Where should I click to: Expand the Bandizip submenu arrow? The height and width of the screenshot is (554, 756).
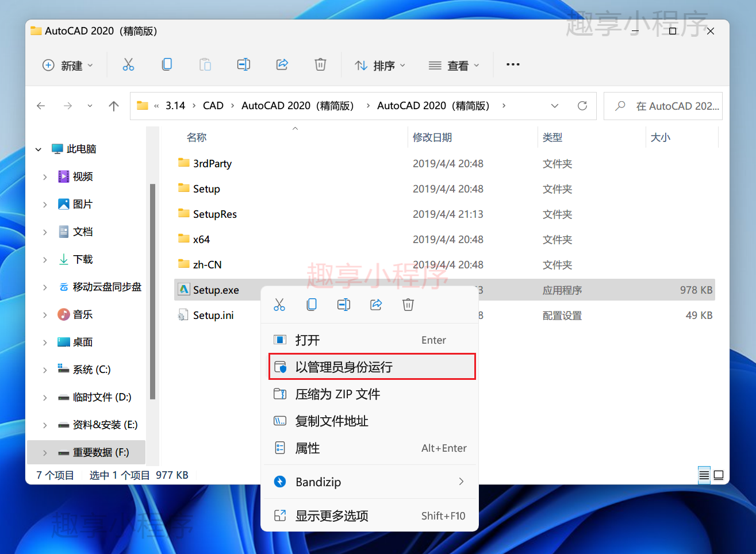(x=461, y=482)
